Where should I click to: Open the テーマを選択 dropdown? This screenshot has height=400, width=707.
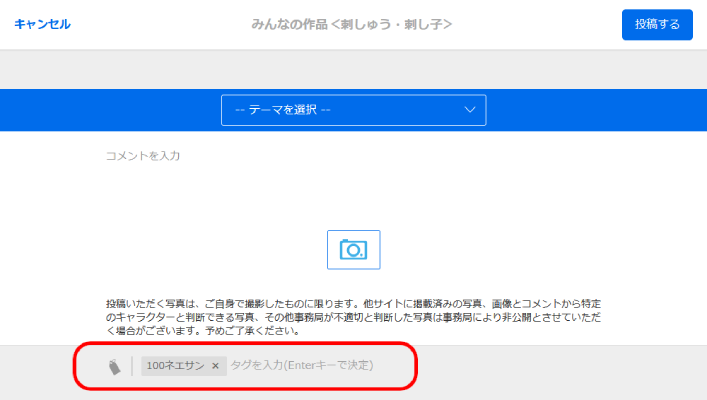pos(354,110)
